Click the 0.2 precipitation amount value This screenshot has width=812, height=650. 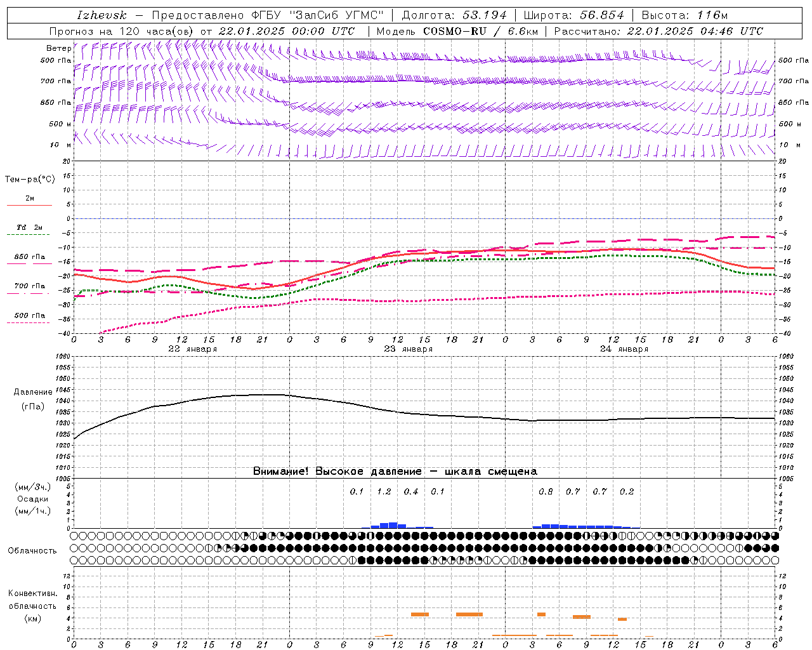pyautogui.click(x=627, y=492)
